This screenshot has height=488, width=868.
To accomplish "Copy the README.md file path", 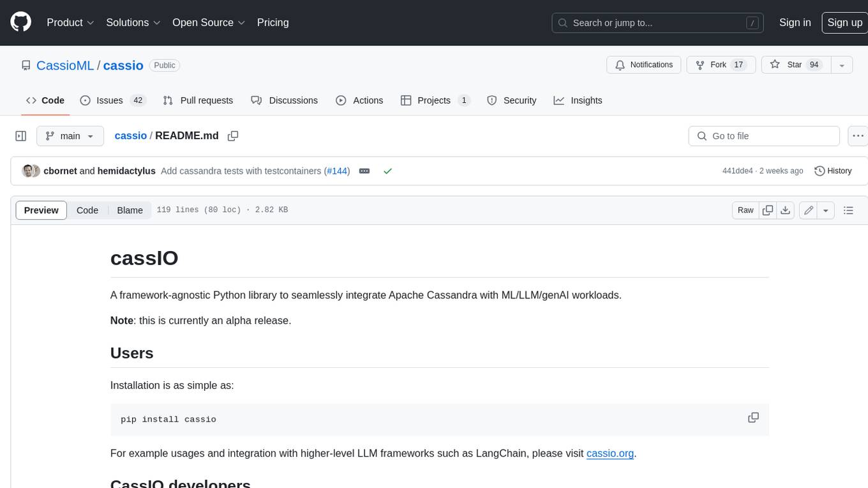I will pos(233,136).
